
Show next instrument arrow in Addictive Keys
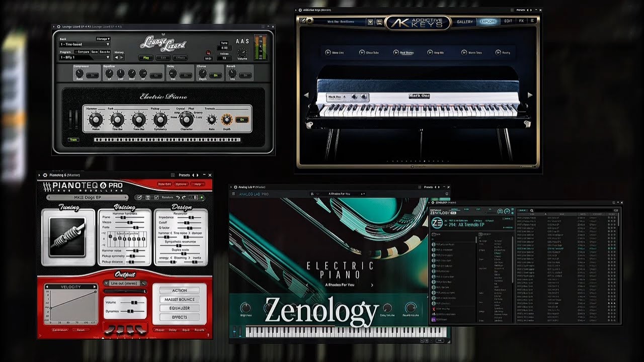[x=529, y=95]
